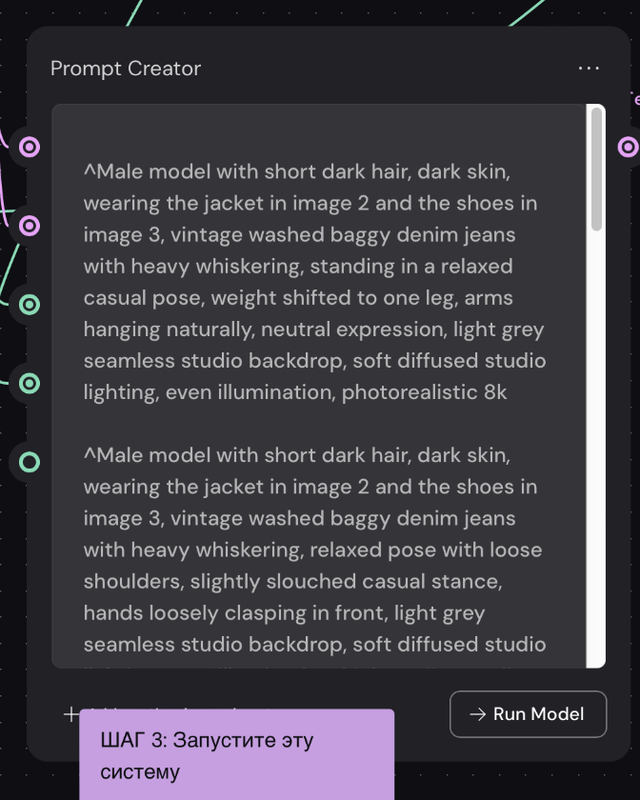Click the first connected green input port

click(30, 304)
